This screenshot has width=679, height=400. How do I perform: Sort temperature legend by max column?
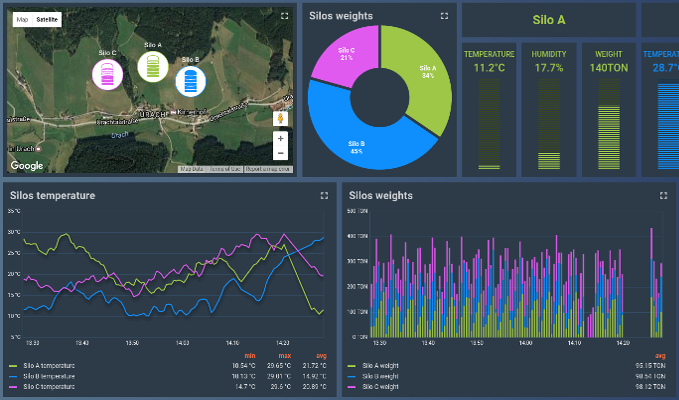tap(285, 356)
